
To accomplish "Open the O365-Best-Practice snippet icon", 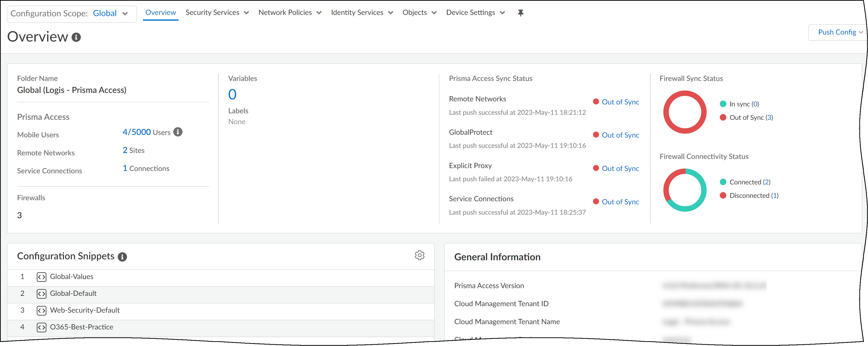I will [41, 327].
